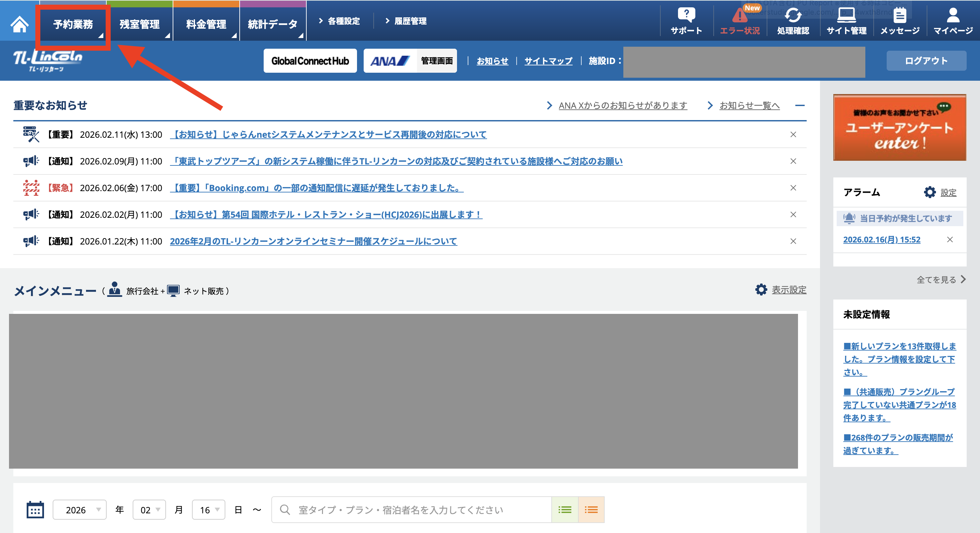Open the じゃらんnet maintenance notice link
The image size is (980, 533).
coord(328,134)
